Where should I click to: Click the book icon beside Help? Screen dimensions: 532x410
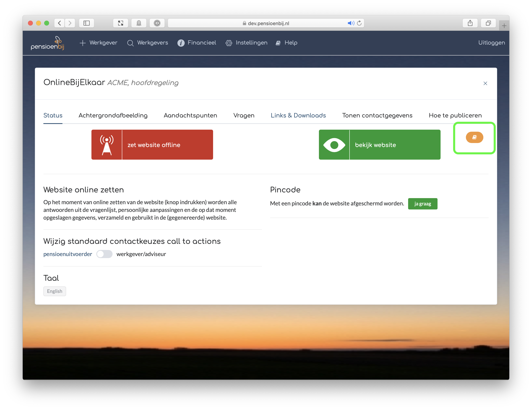pos(278,43)
